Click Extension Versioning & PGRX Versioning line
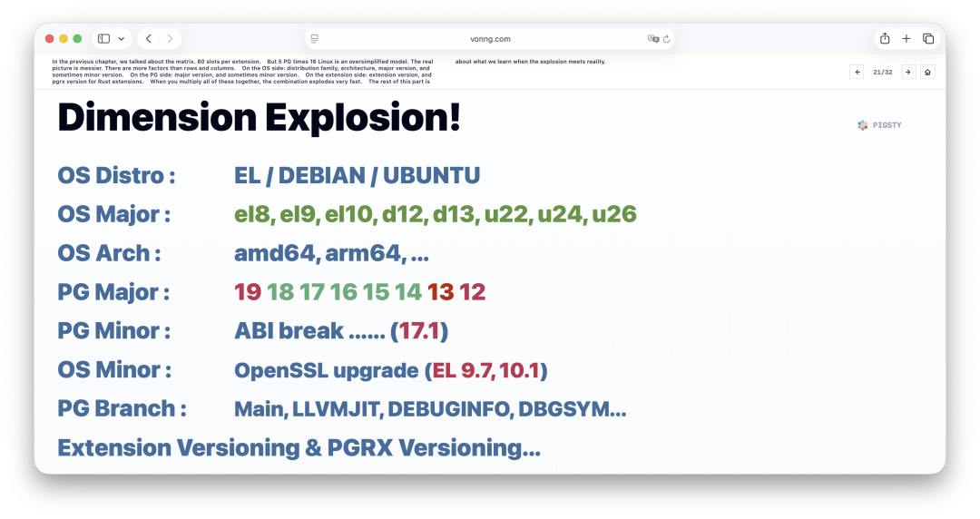 [299, 447]
